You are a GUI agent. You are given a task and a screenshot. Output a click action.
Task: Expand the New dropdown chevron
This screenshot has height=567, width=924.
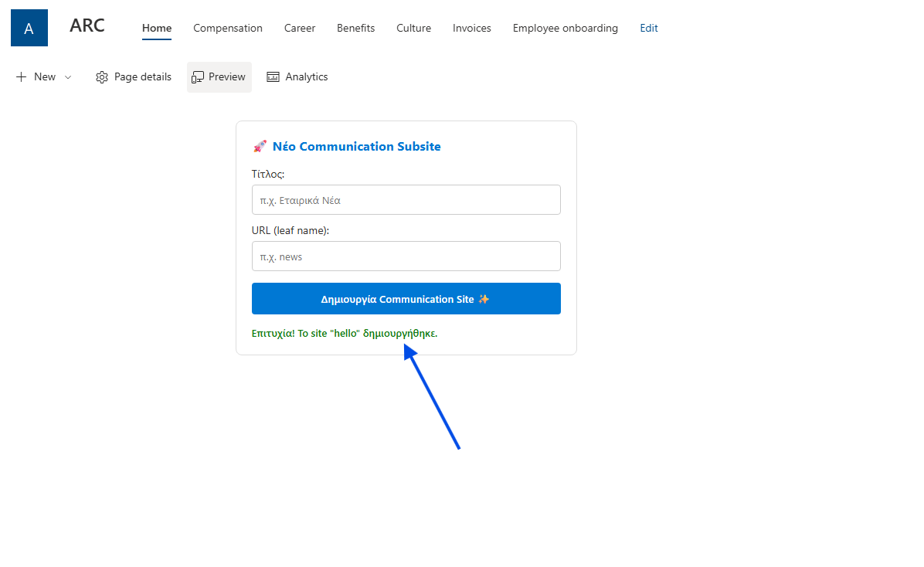[68, 77]
